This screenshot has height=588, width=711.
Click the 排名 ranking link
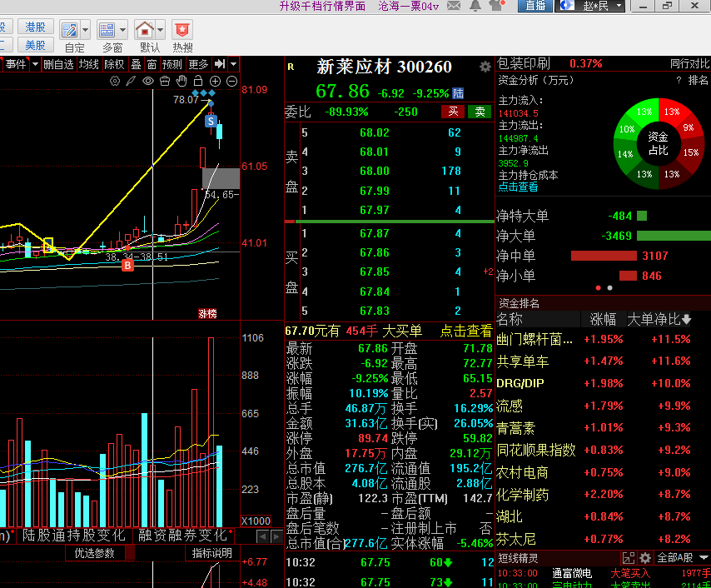click(x=699, y=80)
